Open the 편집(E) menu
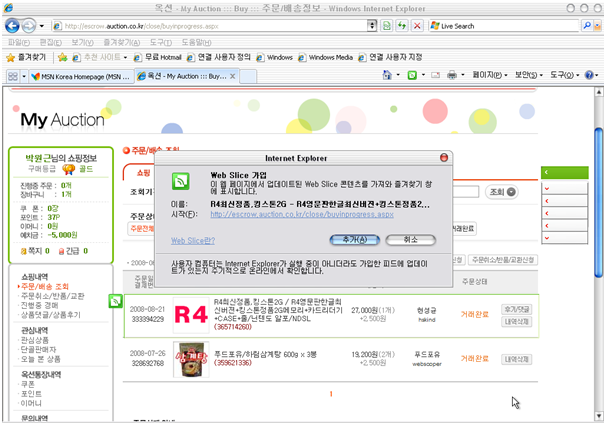 click(x=51, y=42)
